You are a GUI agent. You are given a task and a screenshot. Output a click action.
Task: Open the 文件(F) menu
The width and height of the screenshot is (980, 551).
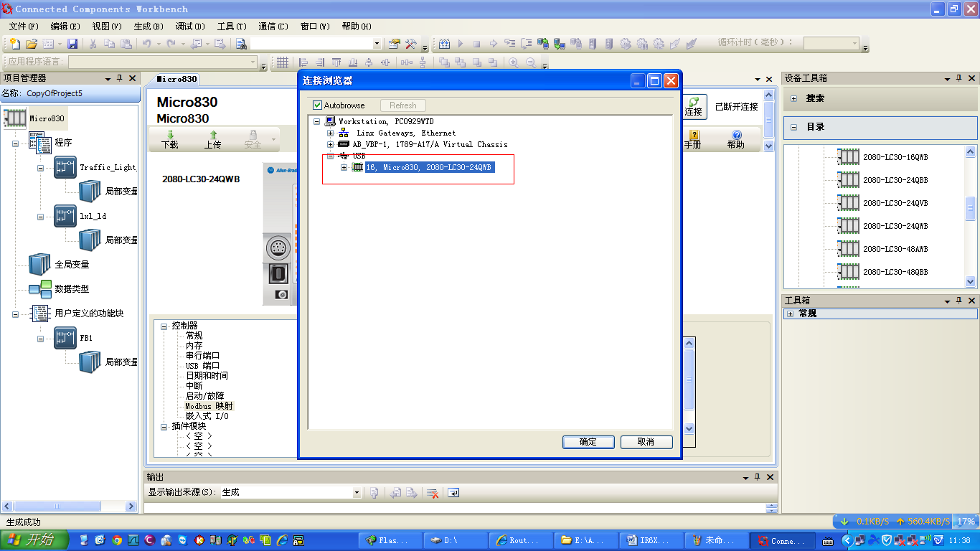24,27
